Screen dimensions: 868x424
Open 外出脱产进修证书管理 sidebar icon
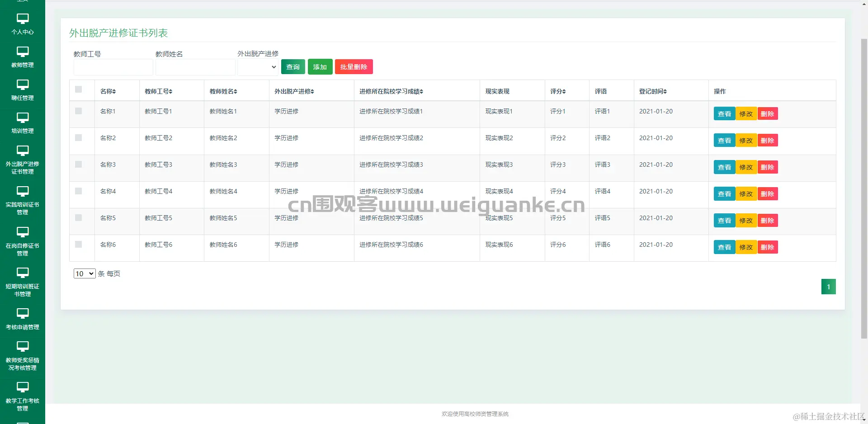23,151
